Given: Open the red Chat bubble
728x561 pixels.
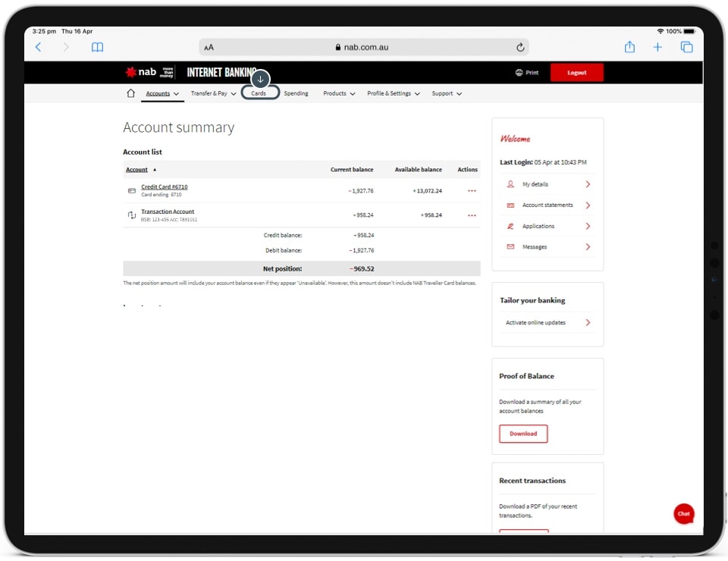Looking at the screenshot, I should 683,513.
